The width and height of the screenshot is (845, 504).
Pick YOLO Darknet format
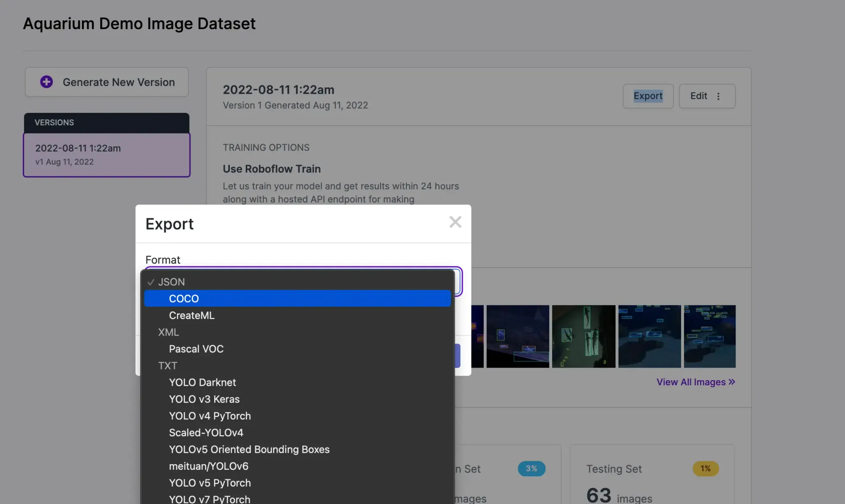202,382
